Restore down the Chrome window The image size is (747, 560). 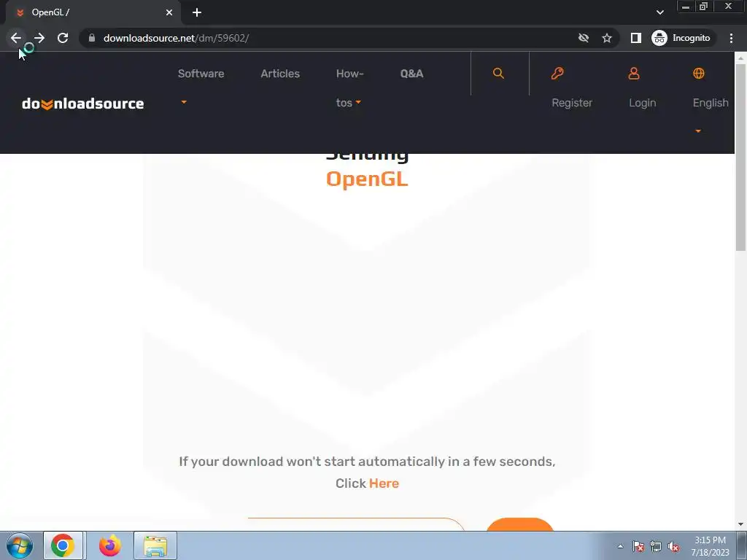[703, 7]
